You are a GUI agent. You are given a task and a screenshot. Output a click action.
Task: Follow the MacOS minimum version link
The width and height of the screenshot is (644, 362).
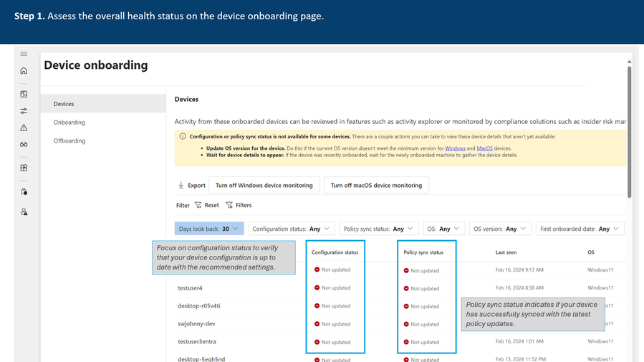pos(485,148)
